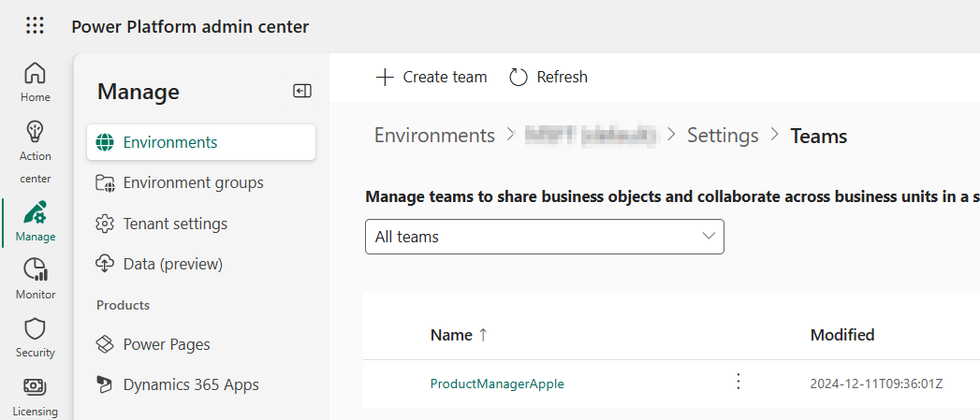Open Environment groups page
The width and height of the screenshot is (980, 420).
coord(193,183)
